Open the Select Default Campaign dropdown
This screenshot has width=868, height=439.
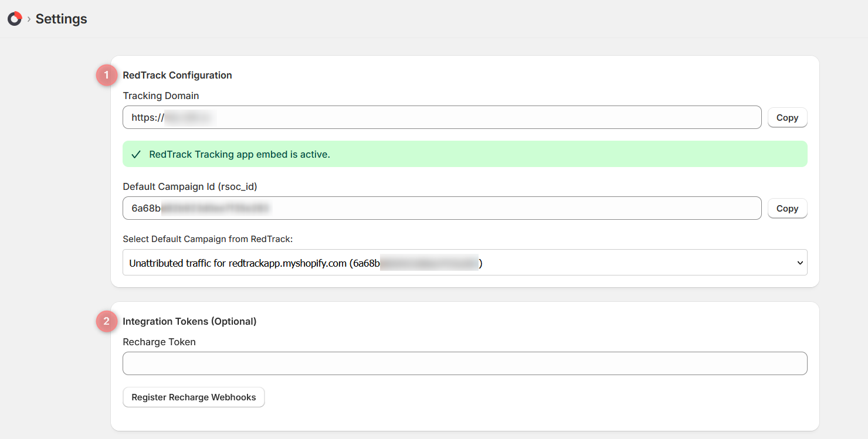465,263
